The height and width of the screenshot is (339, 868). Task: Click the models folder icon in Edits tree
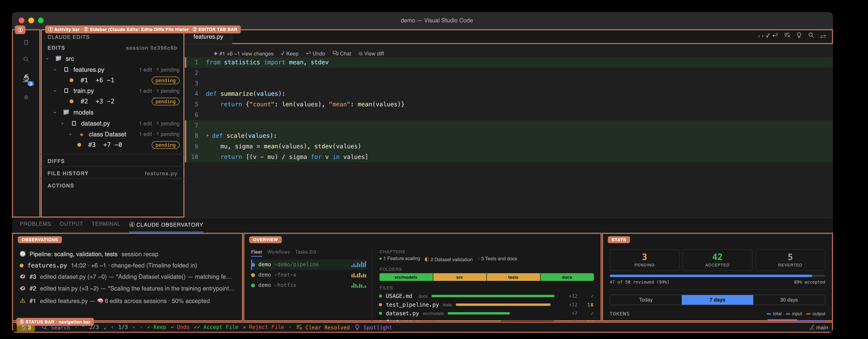[x=66, y=112]
